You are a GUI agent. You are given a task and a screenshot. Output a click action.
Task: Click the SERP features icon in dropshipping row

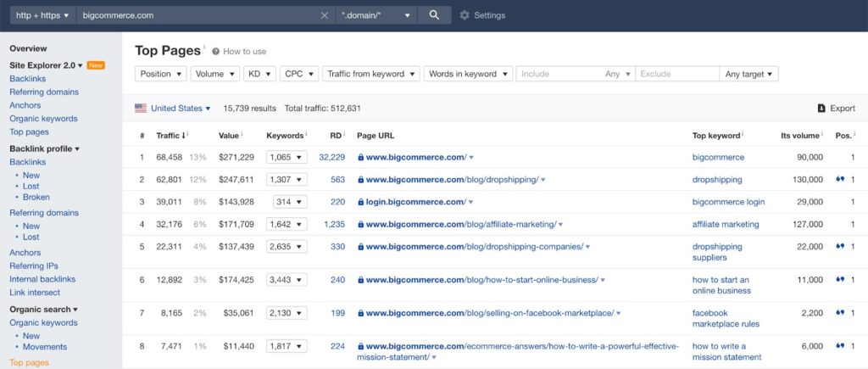coord(840,180)
